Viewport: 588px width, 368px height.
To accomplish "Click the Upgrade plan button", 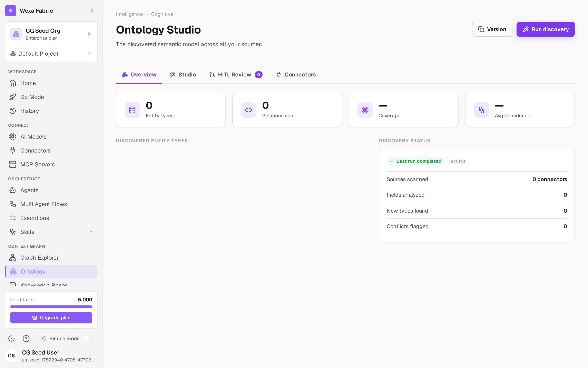I will tap(51, 318).
